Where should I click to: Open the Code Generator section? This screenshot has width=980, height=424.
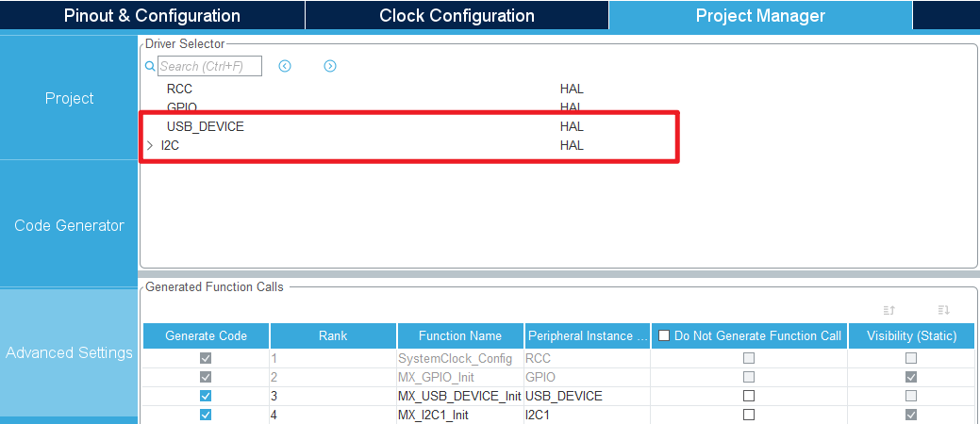[69, 225]
